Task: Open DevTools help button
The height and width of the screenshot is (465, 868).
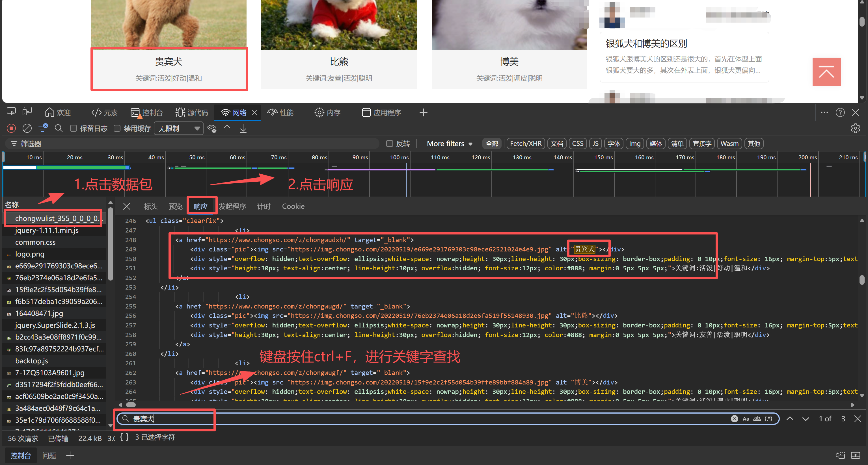Action: [840, 112]
